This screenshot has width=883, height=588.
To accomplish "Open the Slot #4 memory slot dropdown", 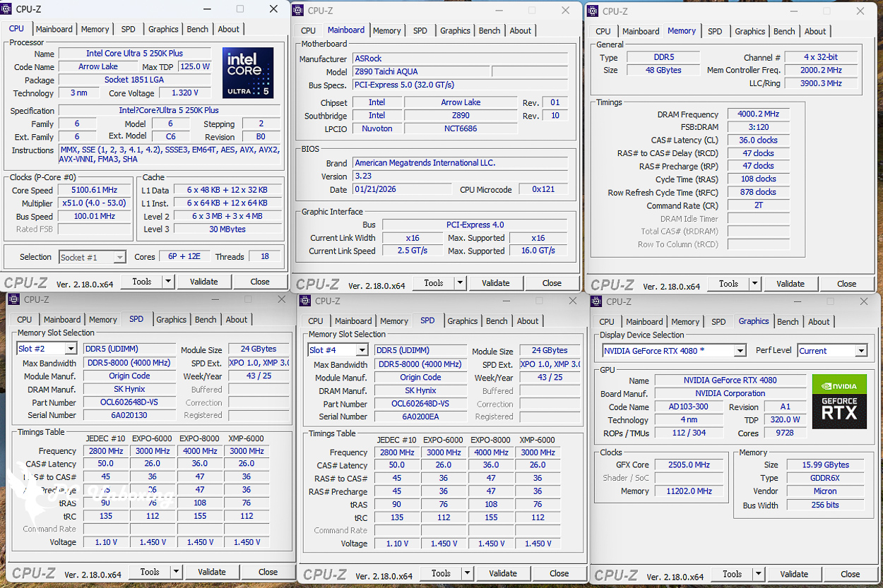I will click(x=361, y=350).
